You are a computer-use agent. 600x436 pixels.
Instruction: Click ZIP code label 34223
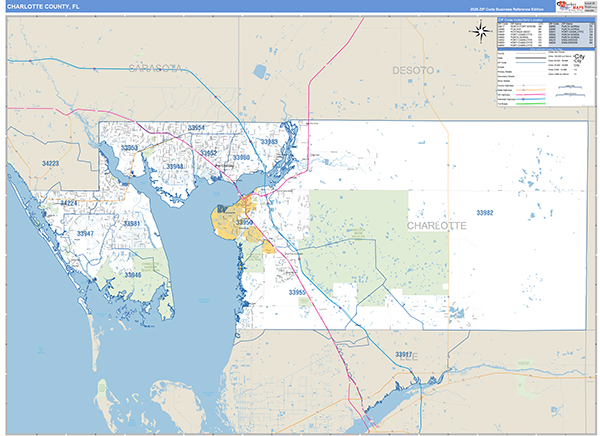click(x=51, y=163)
